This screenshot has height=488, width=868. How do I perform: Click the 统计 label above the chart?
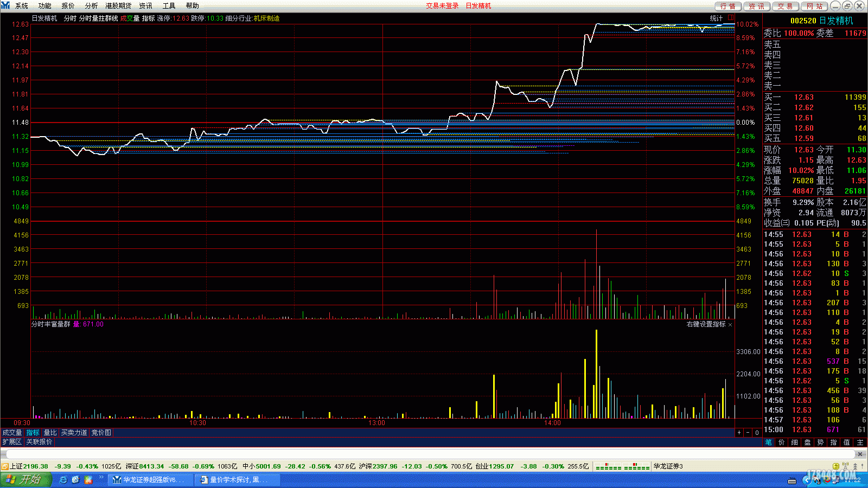[x=716, y=18]
